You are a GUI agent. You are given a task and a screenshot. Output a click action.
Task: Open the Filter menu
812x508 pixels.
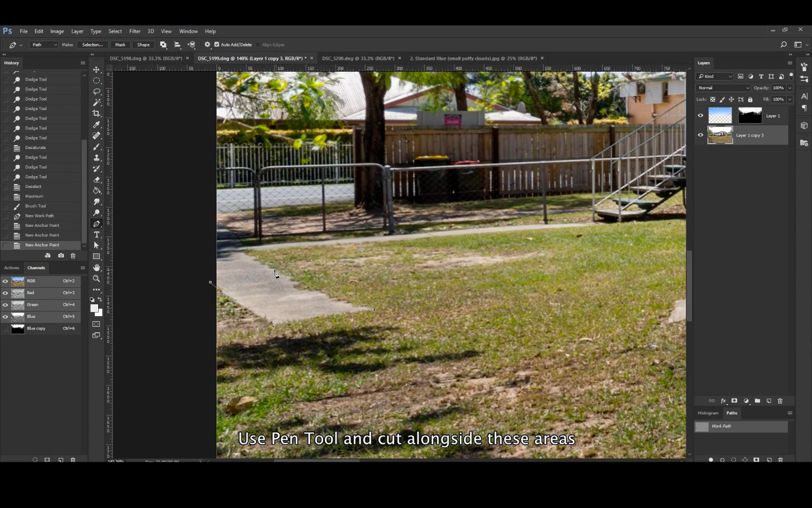(135, 32)
